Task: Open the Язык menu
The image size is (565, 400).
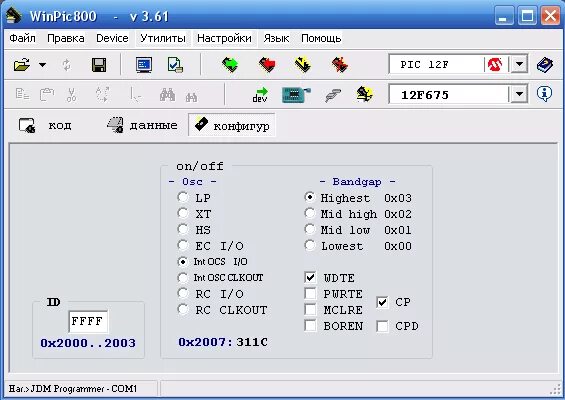Action: 276,38
